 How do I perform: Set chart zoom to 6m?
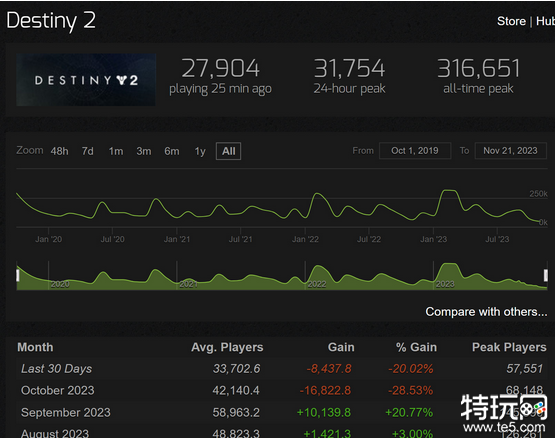[x=172, y=151]
